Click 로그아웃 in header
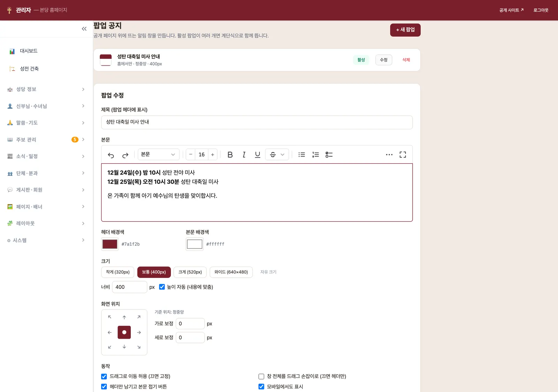The width and height of the screenshot is (558, 392). tap(541, 10)
